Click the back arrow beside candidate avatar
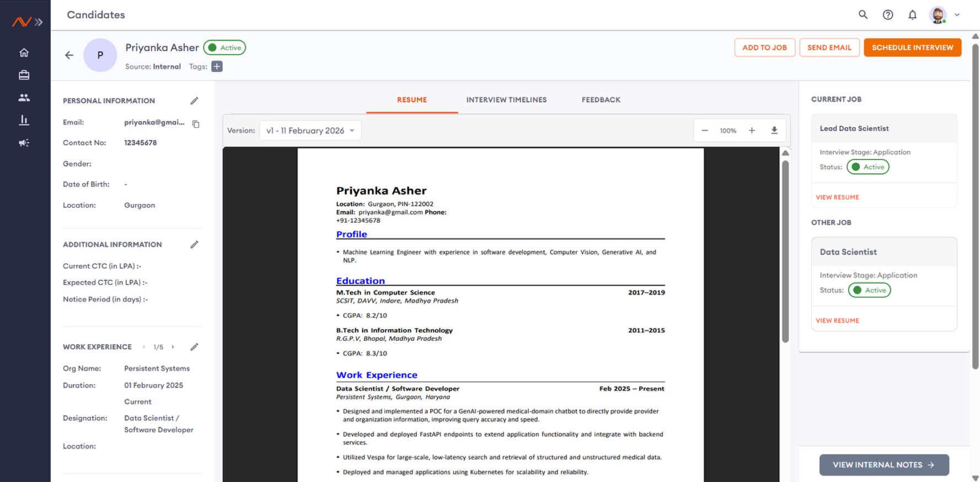980x482 pixels. 69,55
